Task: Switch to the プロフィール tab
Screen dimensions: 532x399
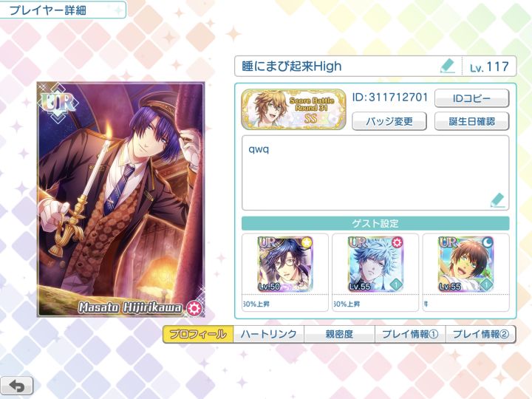Action: [198, 334]
